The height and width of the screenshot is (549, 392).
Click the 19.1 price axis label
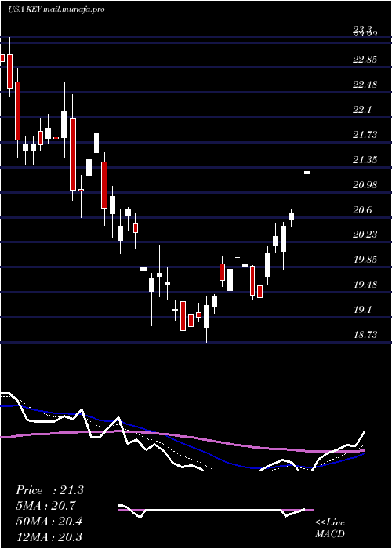pyautogui.click(x=362, y=310)
